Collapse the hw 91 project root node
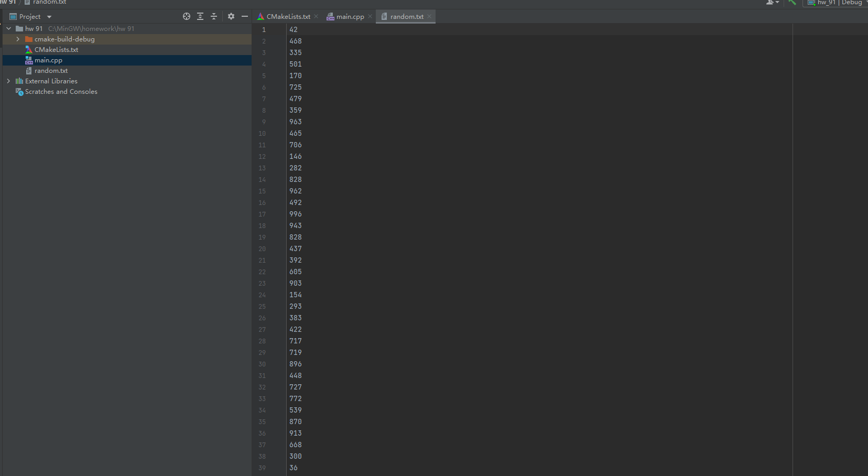 coord(8,28)
